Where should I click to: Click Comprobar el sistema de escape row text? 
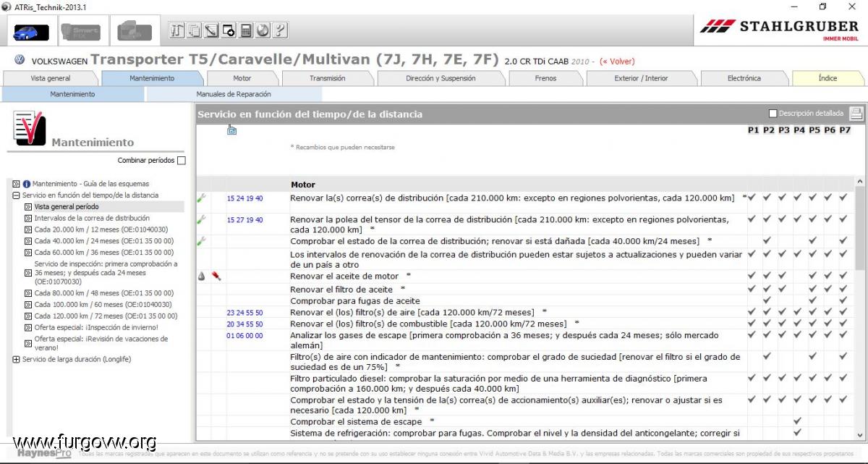[356, 422]
